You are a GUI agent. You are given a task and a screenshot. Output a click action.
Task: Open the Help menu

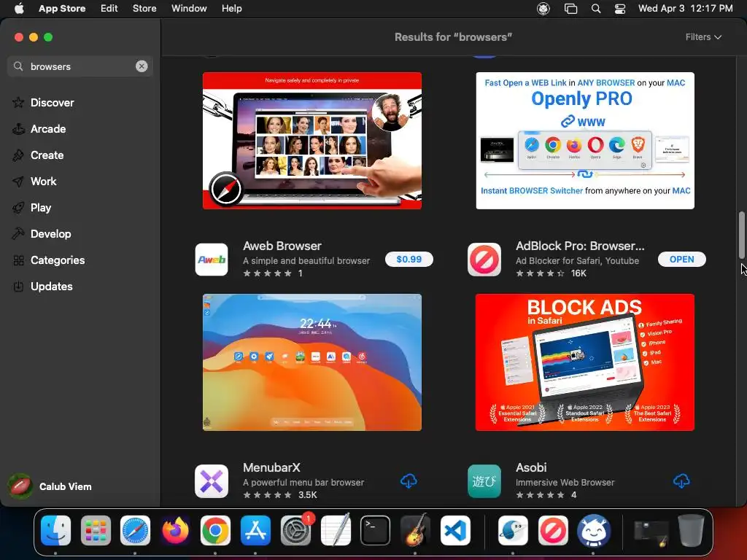coord(231,9)
